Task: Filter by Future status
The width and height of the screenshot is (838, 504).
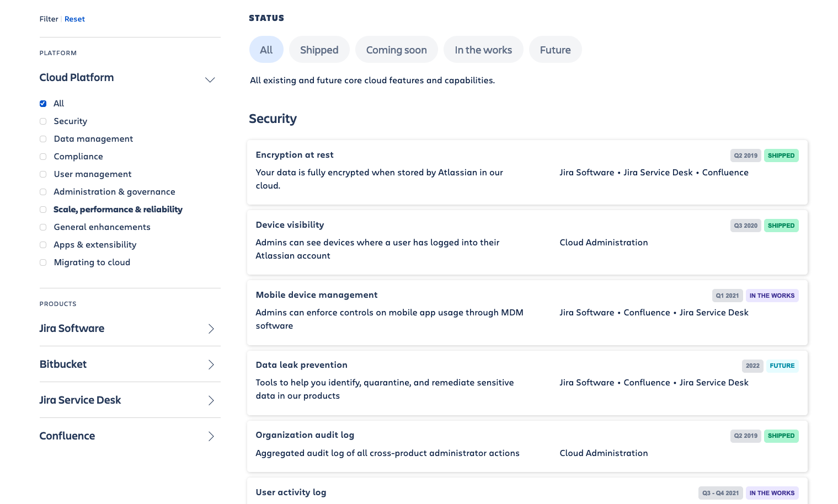Action: coord(556,50)
